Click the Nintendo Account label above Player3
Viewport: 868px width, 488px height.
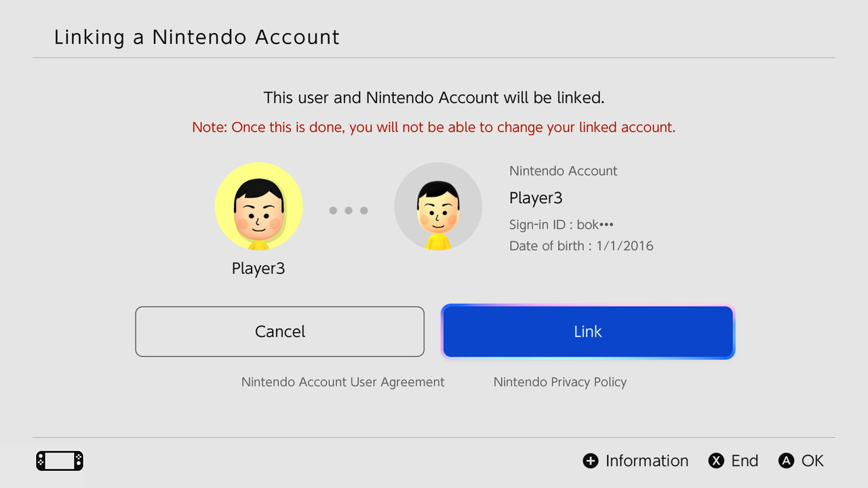(563, 171)
